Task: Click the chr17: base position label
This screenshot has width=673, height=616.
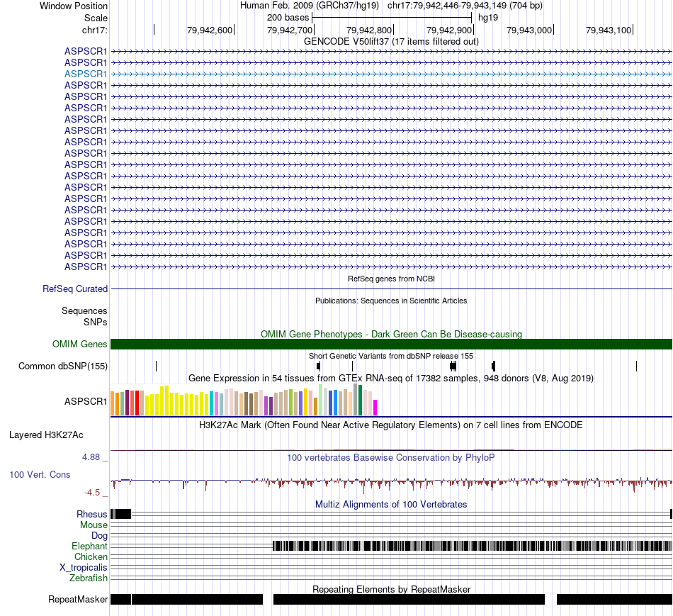Action: tap(94, 30)
